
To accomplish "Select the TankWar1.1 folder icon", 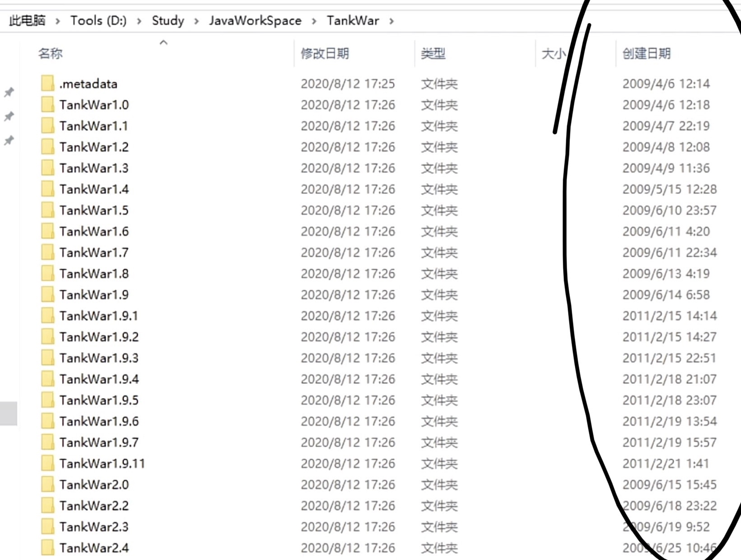I will pyautogui.click(x=47, y=126).
